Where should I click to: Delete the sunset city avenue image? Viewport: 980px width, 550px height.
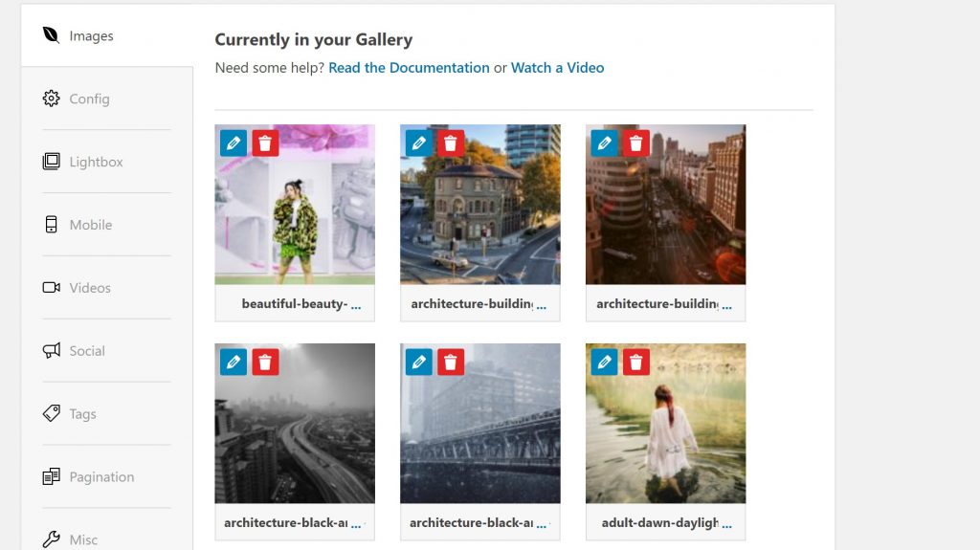[636, 143]
